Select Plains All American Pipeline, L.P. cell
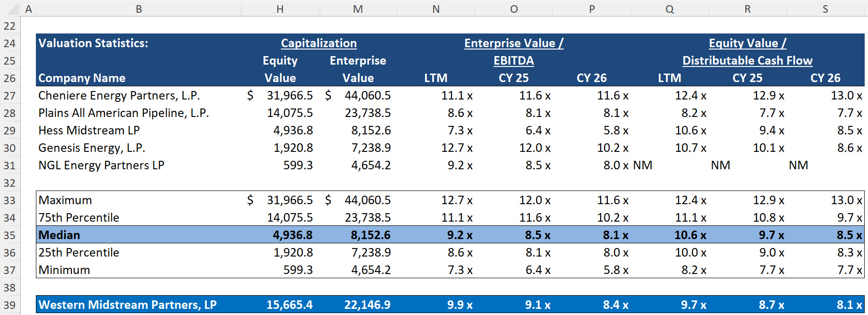Screen dimensions: 868x315 coord(123,113)
